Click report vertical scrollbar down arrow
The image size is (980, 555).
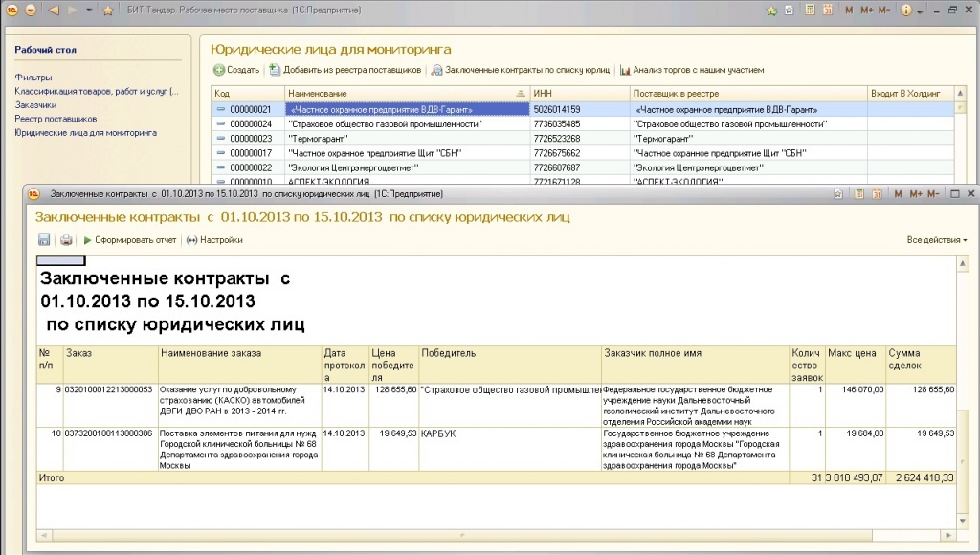pyautogui.click(x=963, y=521)
